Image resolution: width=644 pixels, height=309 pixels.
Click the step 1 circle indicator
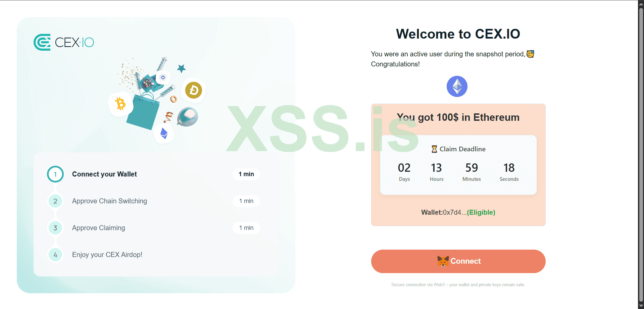pyautogui.click(x=55, y=174)
